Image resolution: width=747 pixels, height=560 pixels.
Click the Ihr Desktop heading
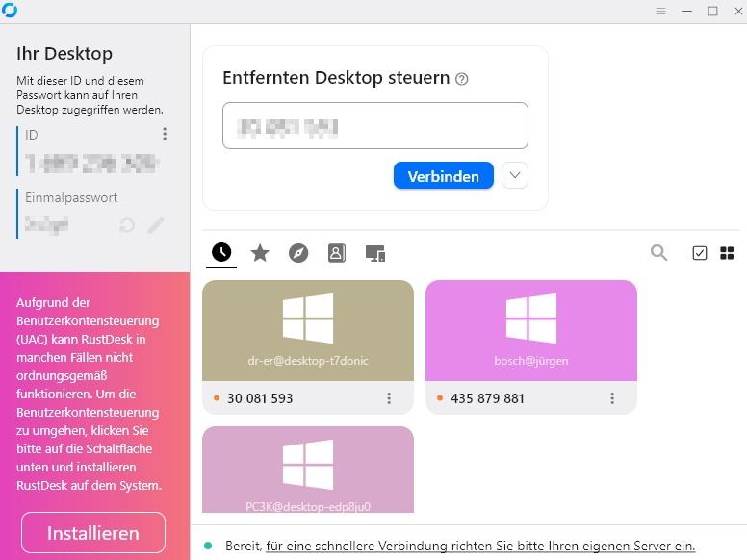coord(64,53)
